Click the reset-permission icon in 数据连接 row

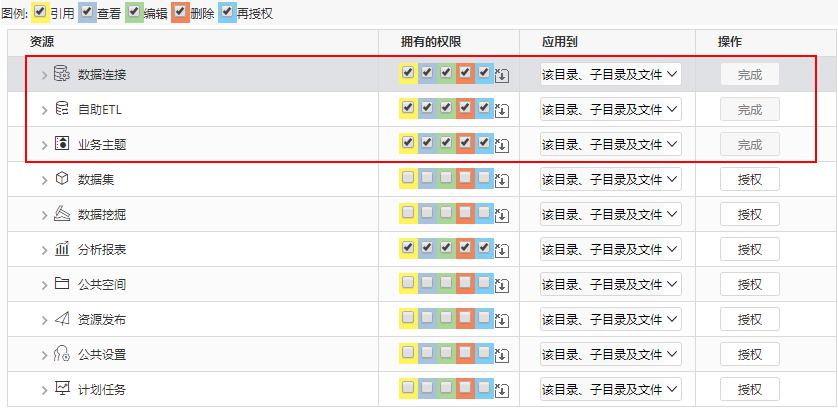point(502,76)
